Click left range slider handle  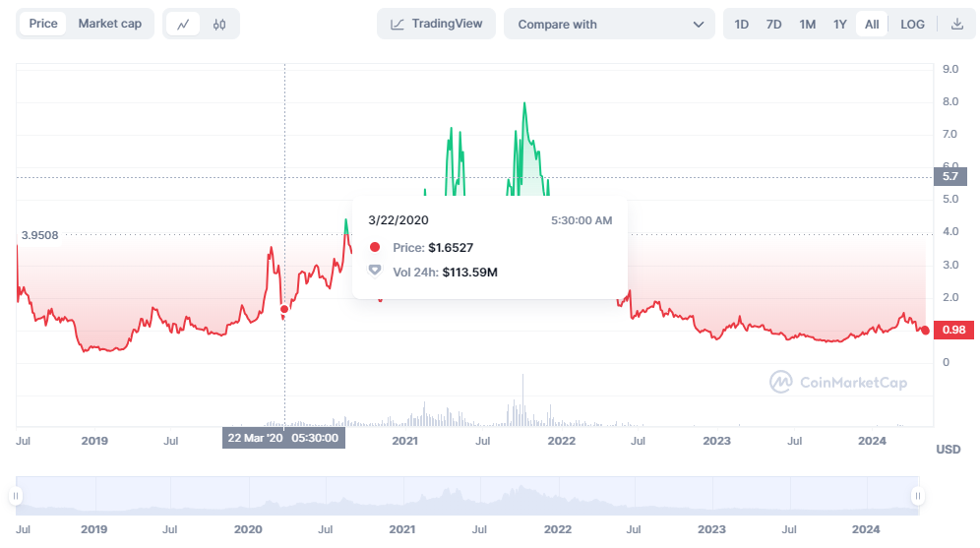coord(17,496)
